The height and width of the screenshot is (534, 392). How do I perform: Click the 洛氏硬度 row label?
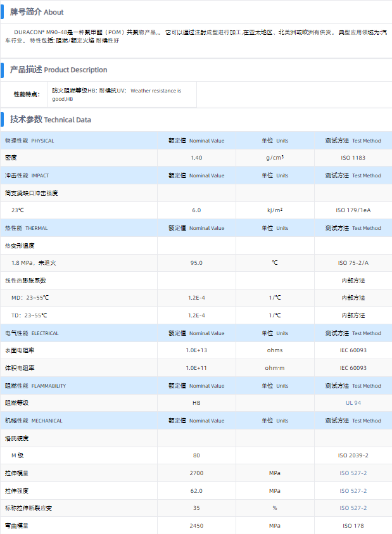click(16, 438)
